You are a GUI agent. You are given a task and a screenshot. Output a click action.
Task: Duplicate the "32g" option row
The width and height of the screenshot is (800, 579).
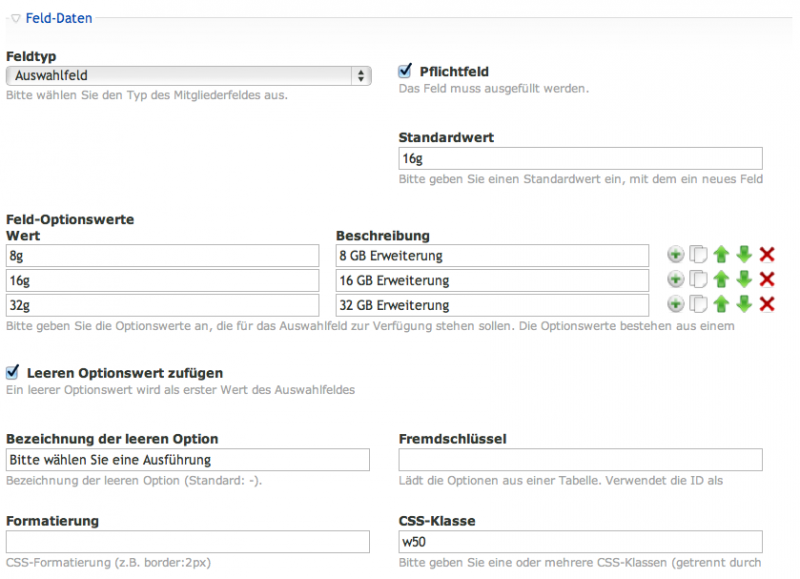pyautogui.click(x=698, y=305)
